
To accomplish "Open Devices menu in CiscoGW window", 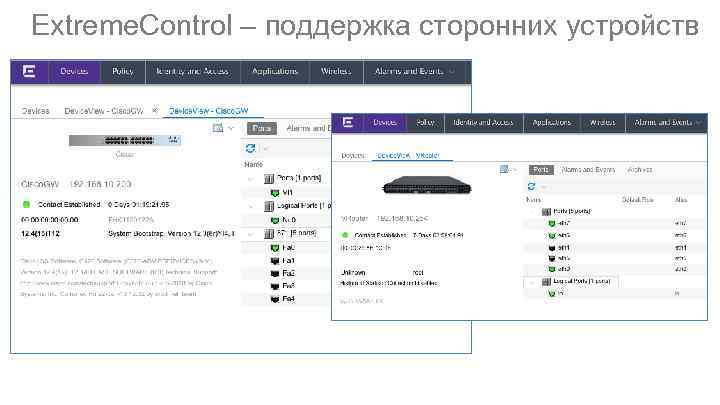I will pyautogui.click(x=74, y=71).
